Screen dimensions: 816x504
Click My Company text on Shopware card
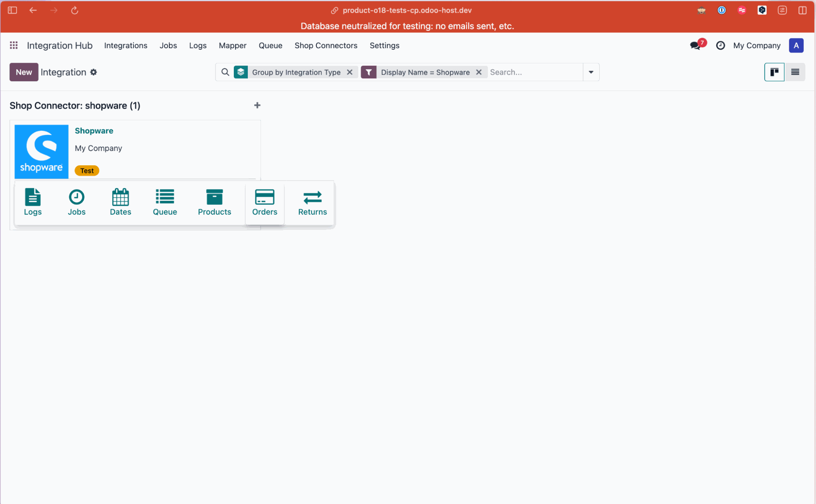coord(98,148)
